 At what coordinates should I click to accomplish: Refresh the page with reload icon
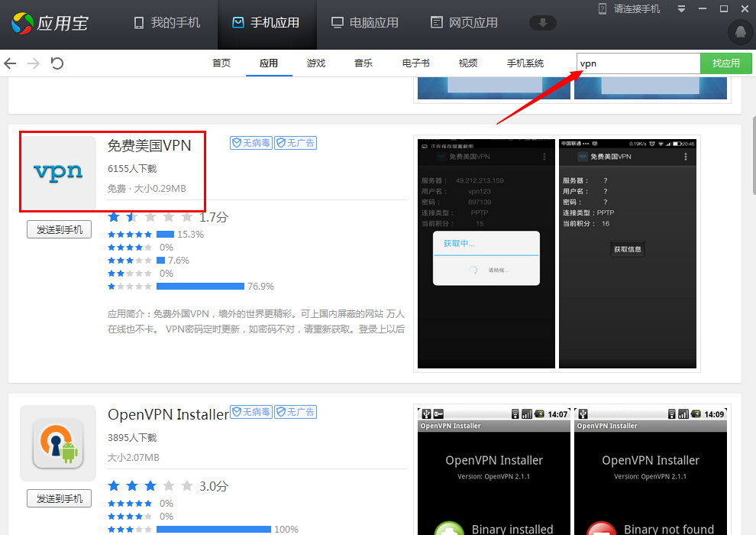[57, 63]
